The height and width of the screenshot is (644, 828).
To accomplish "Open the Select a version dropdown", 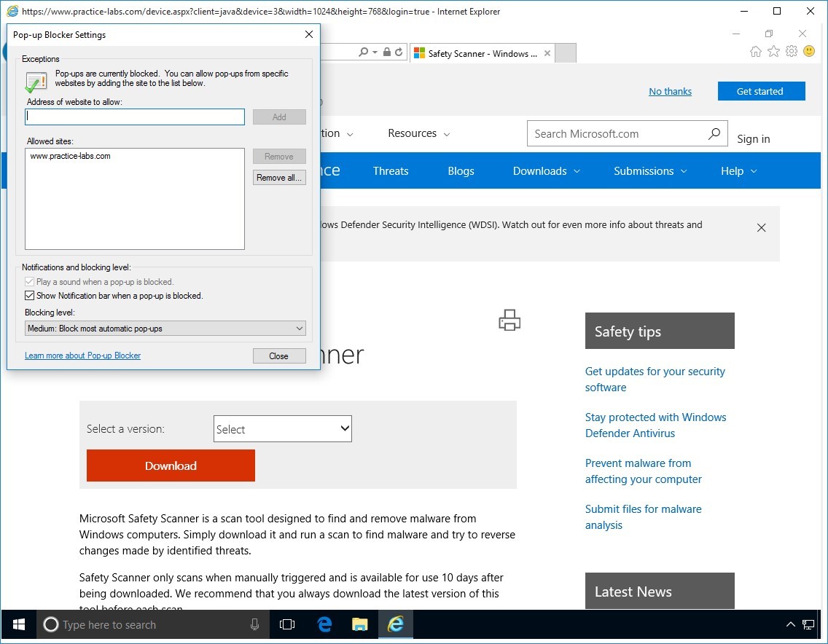I will [283, 428].
